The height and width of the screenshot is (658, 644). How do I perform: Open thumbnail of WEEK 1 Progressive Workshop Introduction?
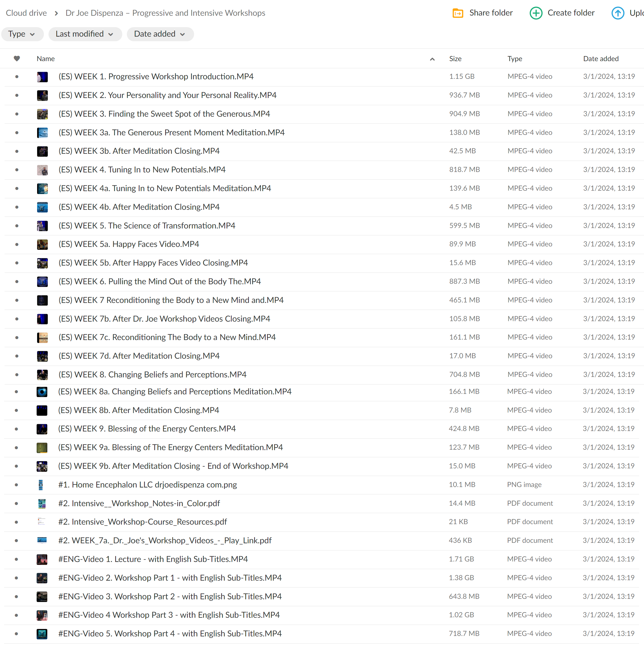(42, 77)
